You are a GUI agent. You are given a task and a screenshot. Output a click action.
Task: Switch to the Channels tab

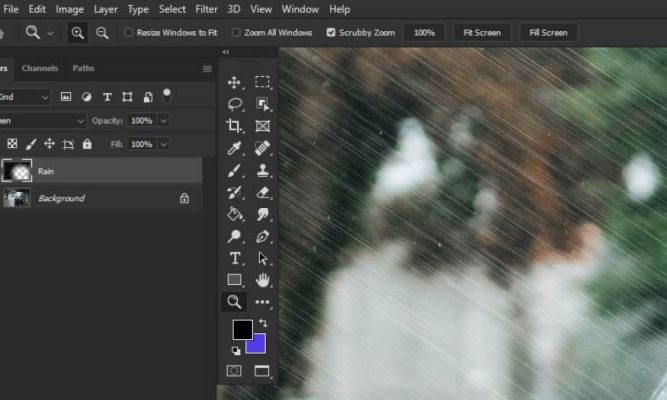coord(39,68)
